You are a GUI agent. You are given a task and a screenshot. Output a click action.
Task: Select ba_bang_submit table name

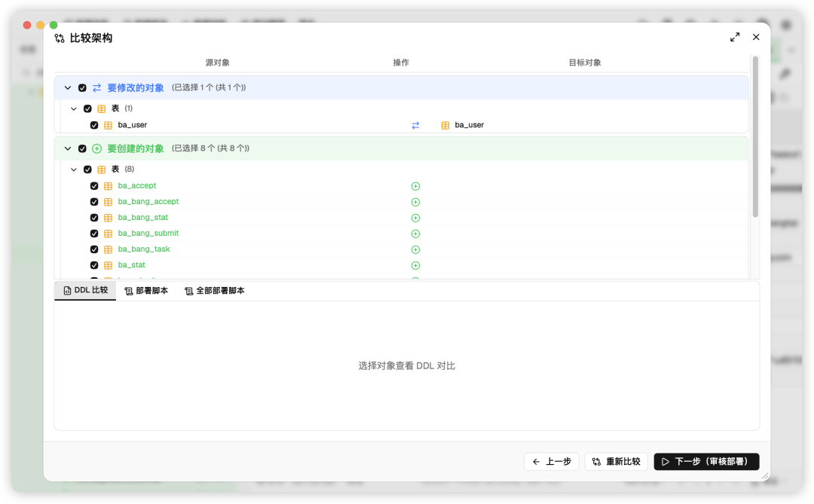(x=148, y=233)
